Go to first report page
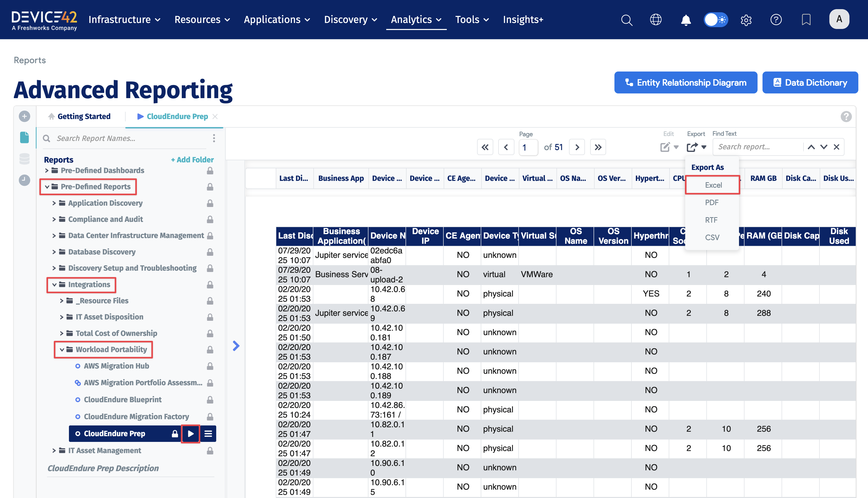The image size is (868, 498). 485,147
